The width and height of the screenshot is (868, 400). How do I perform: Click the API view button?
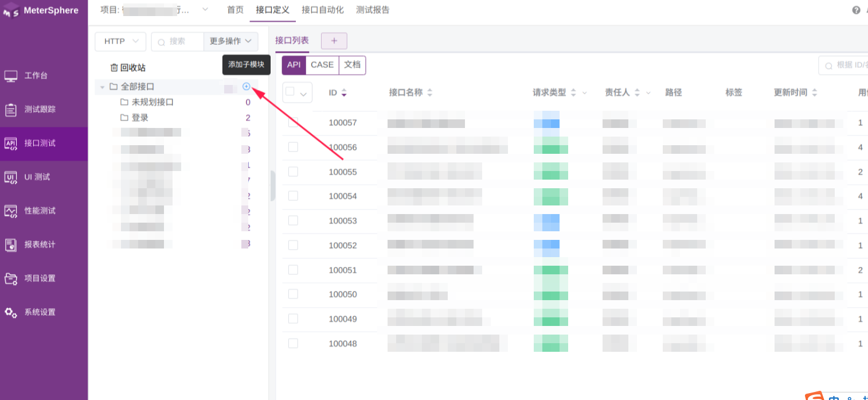point(294,65)
